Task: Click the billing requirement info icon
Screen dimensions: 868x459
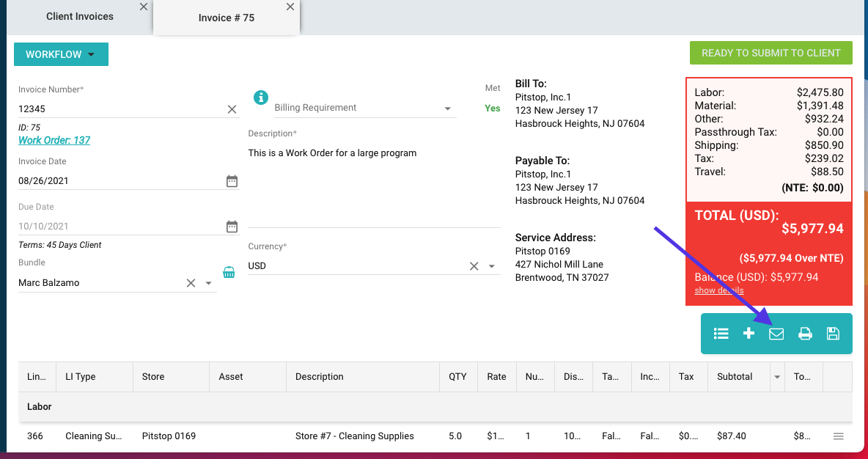Action: [260, 97]
